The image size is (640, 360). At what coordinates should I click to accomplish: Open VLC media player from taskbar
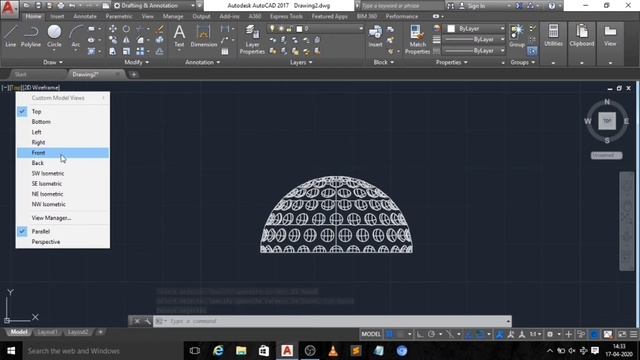[x=333, y=351]
